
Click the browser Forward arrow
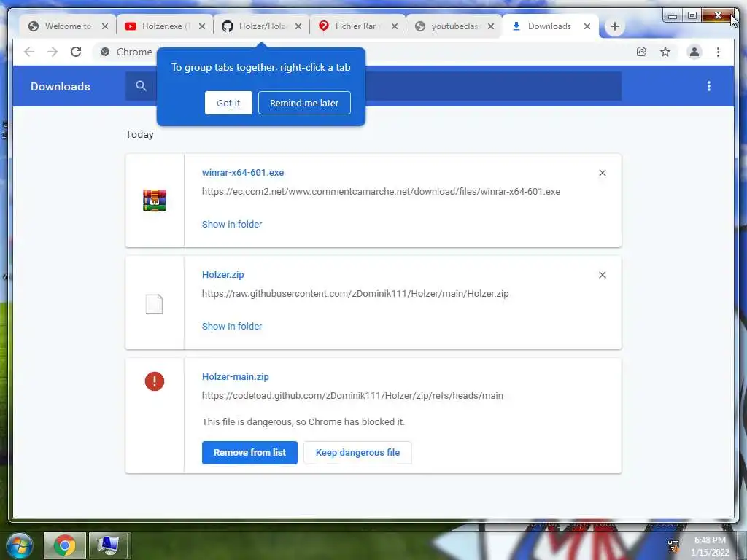pos(53,52)
